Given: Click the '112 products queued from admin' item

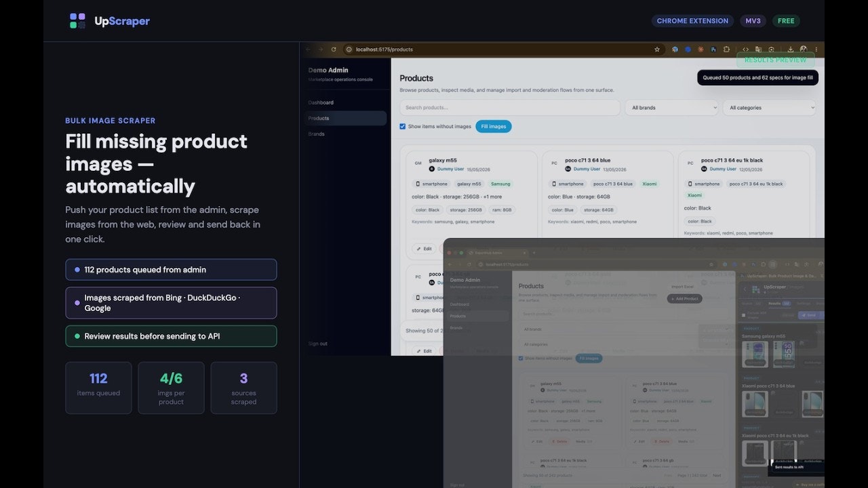Looking at the screenshot, I should pos(171,270).
